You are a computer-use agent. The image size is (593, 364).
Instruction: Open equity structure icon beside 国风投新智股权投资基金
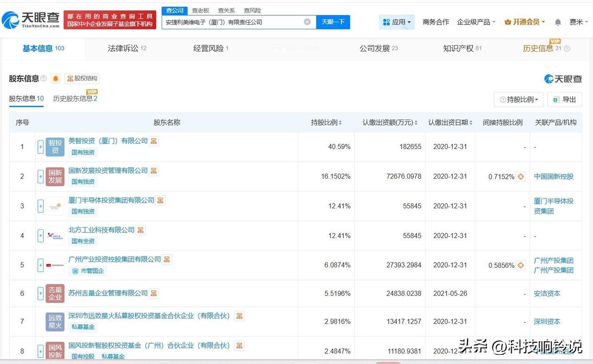pyautogui.click(x=240, y=345)
